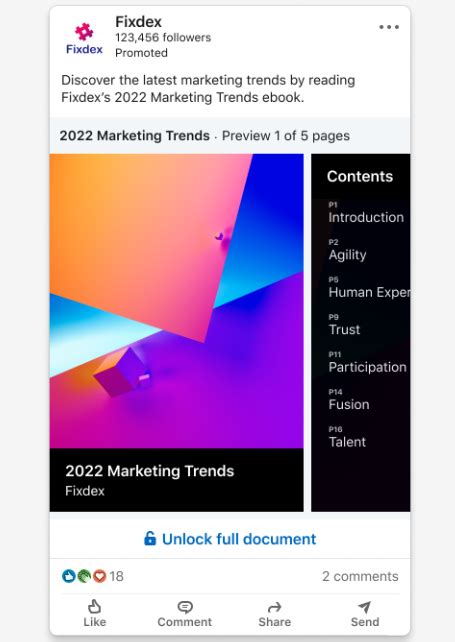This screenshot has height=642, width=455.
Task: Open the Fixdex company name link
Action: click(138, 21)
